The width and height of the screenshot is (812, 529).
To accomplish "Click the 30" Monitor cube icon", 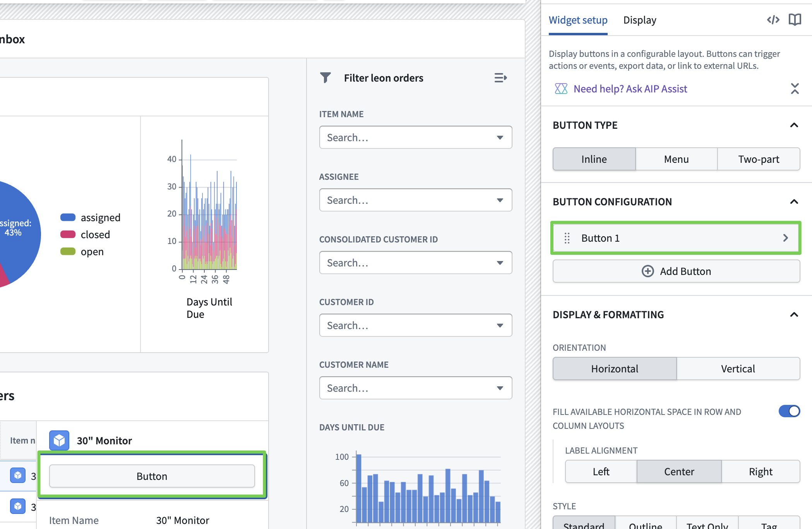I will pos(59,440).
